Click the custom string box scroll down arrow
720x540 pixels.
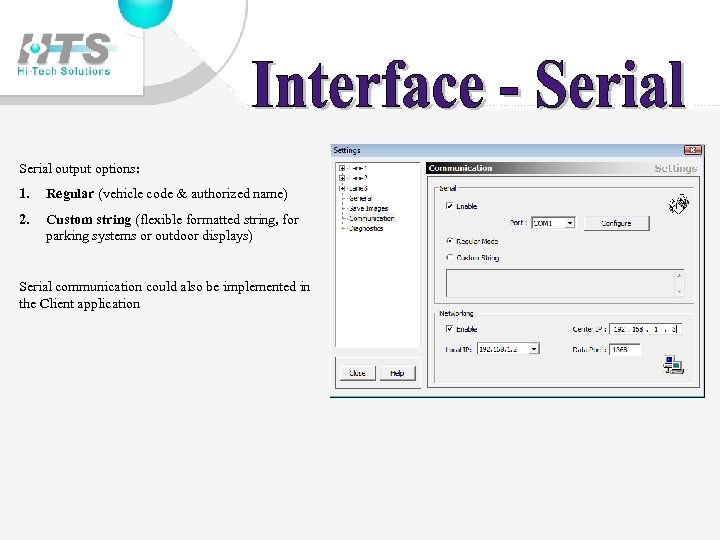click(679, 292)
